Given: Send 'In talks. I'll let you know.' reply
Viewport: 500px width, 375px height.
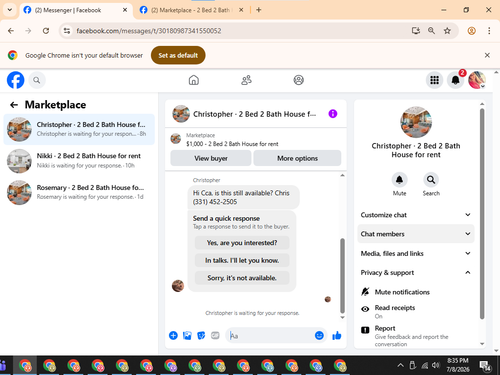Looking at the screenshot, I should tap(242, 260).
